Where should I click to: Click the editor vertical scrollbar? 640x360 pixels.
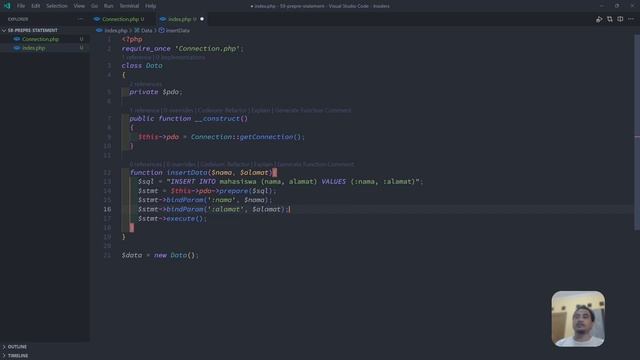pos(637,133)
